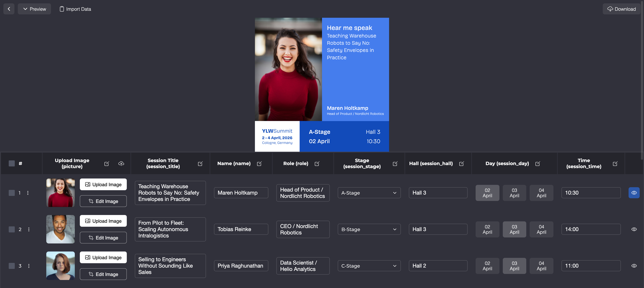Click Import Data
Screen dimensions: 644x288
tap(75, 9)
